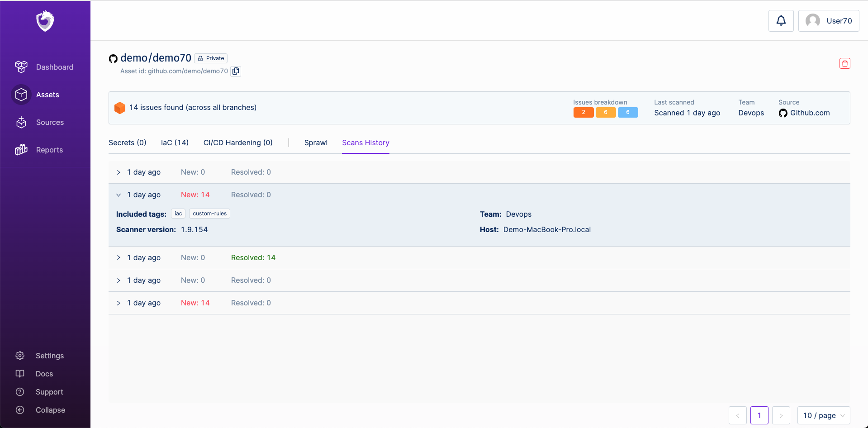
Task: Expand the last scan row chevron
Action: tap(119, 303)
